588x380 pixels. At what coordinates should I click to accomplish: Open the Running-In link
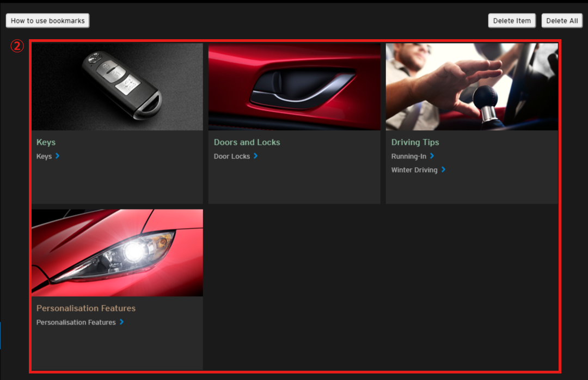[x=408, y=156]
